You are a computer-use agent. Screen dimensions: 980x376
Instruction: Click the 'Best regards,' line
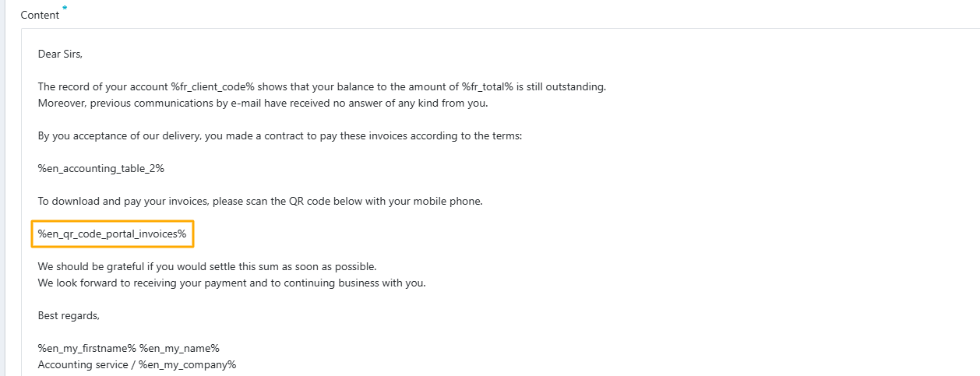[69, 315]
